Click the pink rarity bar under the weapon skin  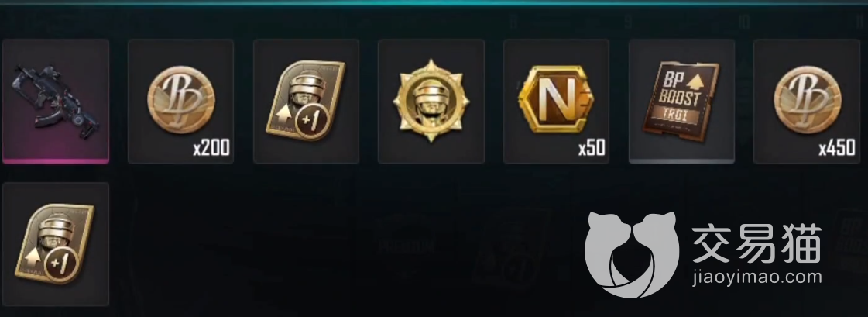point(55,160)
